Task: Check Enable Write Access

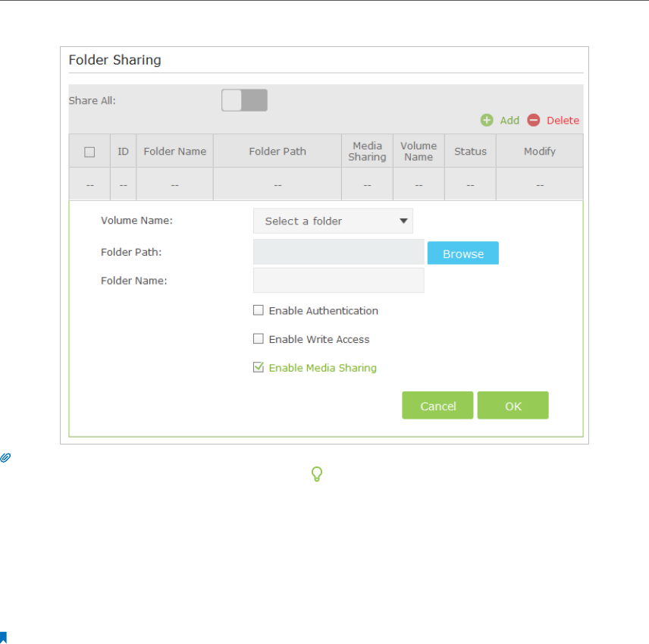Action: point(259,339)
